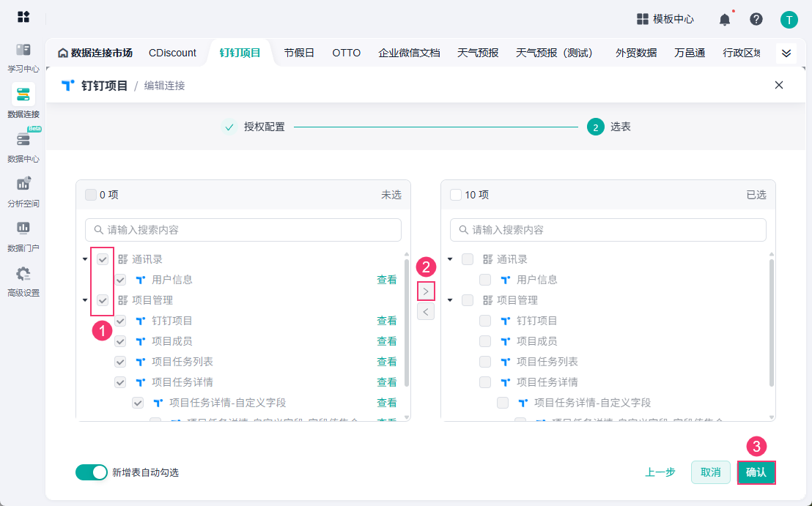Check the right 项目成员 checkbox

click(x=485, y=341)
